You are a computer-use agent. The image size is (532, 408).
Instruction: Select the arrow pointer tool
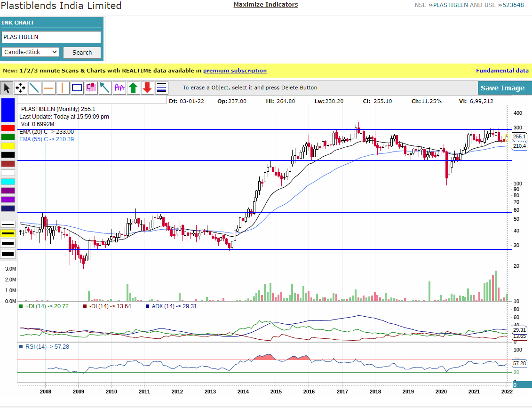[7, 88]
